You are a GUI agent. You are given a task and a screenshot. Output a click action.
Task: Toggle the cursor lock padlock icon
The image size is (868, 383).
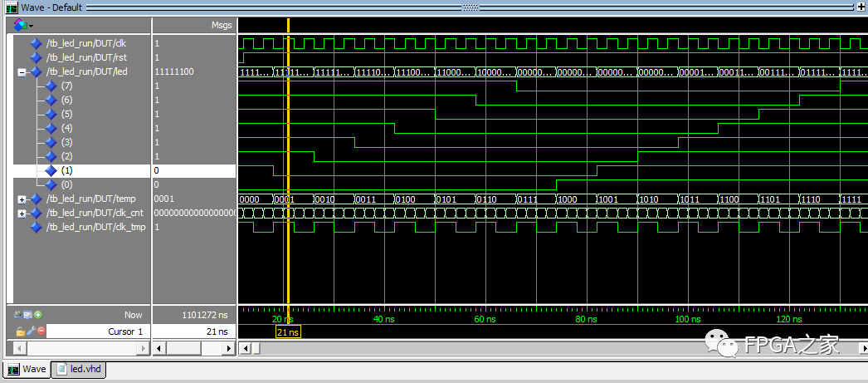point(21,331)
